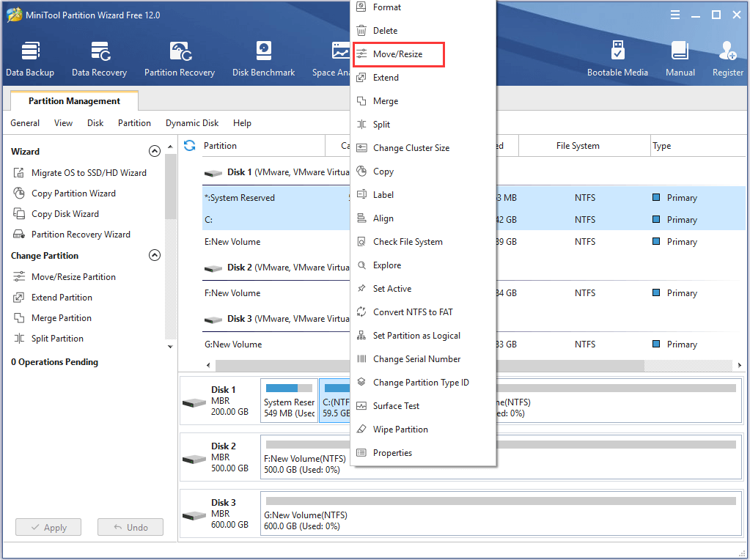
Task: Switch to Partition Management tab
Action: point(74,101)
